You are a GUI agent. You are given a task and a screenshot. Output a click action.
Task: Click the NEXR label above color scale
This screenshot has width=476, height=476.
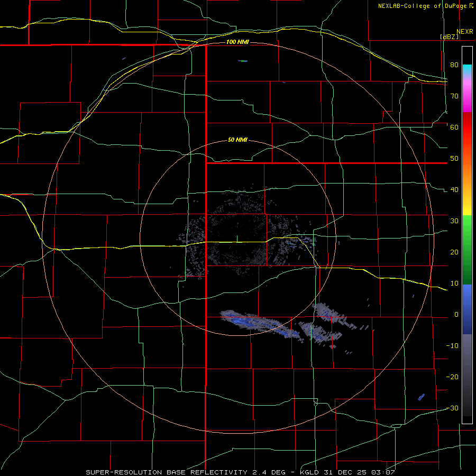tap(465, 32)
